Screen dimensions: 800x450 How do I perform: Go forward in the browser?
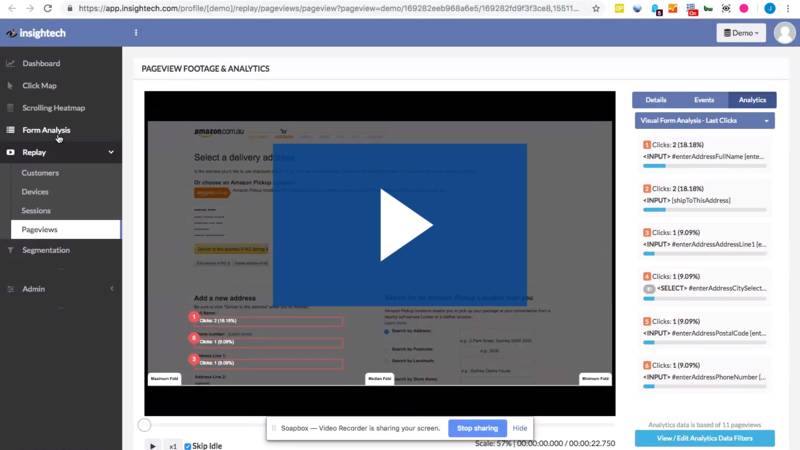tap(30, 8)
